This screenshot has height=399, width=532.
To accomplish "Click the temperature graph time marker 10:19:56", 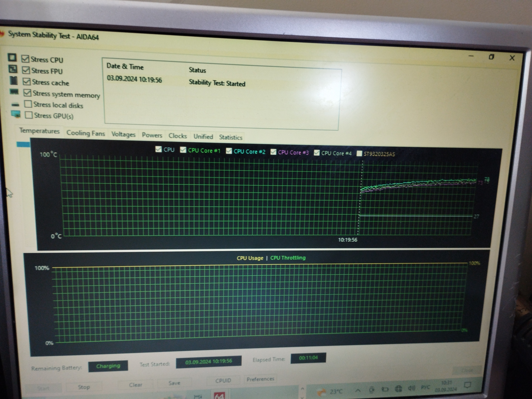I will click(x=347, y=240).
